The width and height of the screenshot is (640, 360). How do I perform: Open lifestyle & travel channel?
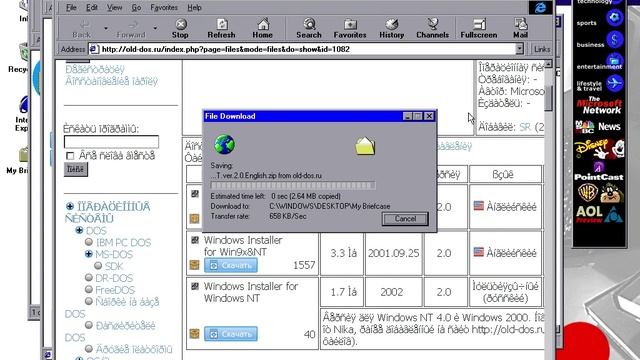[x=600, y=84]
